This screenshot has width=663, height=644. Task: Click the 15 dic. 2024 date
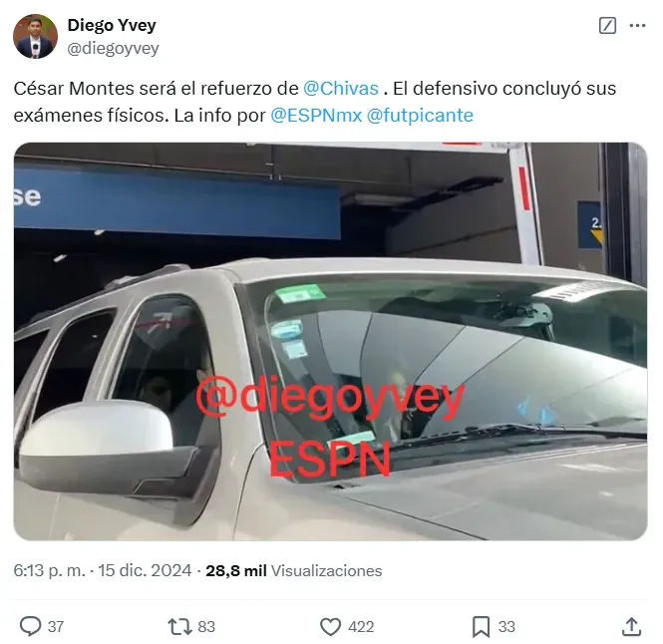(x=145, y=571)
